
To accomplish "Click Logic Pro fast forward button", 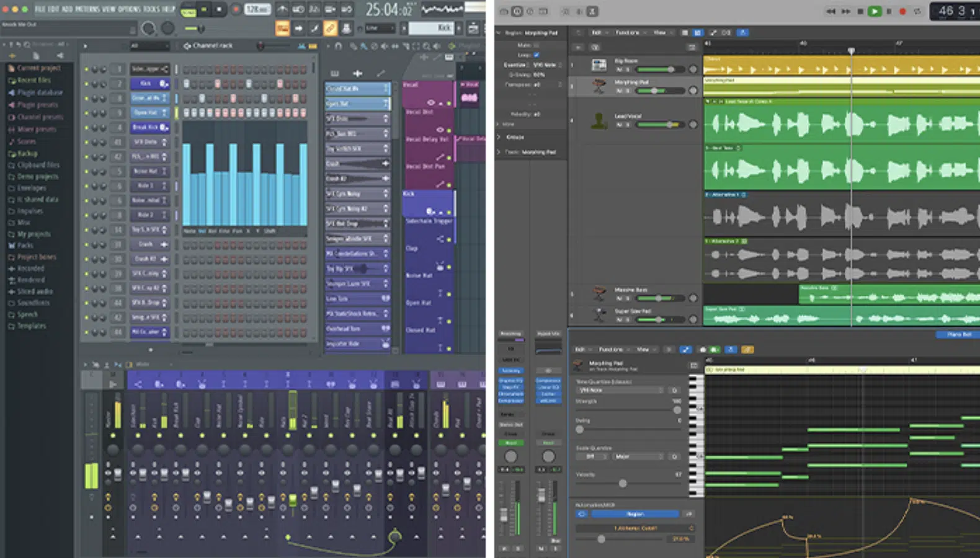I will click(x=846, y=11).
